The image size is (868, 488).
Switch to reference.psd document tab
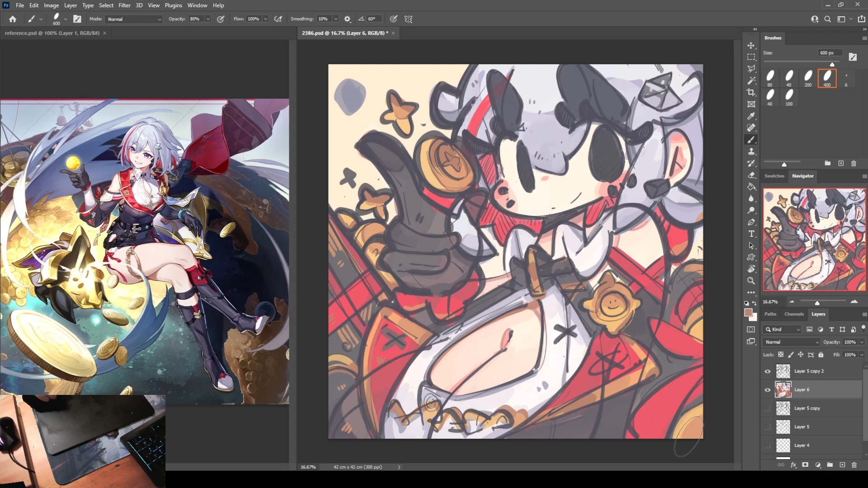click(x=52, y=33)
